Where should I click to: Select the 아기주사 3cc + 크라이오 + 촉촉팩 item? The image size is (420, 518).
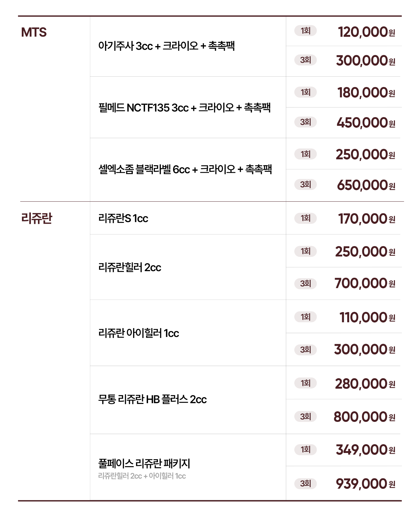[166, 46]
